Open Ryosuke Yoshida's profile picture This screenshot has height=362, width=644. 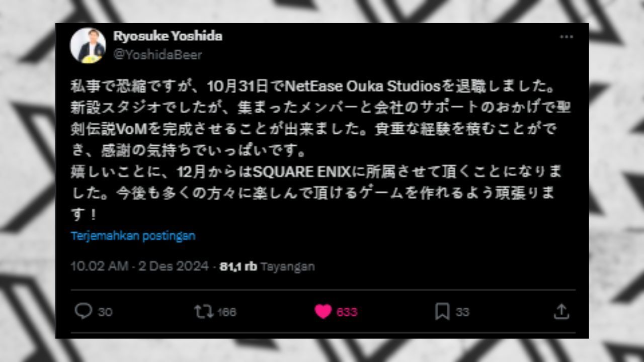pos(88,45)
